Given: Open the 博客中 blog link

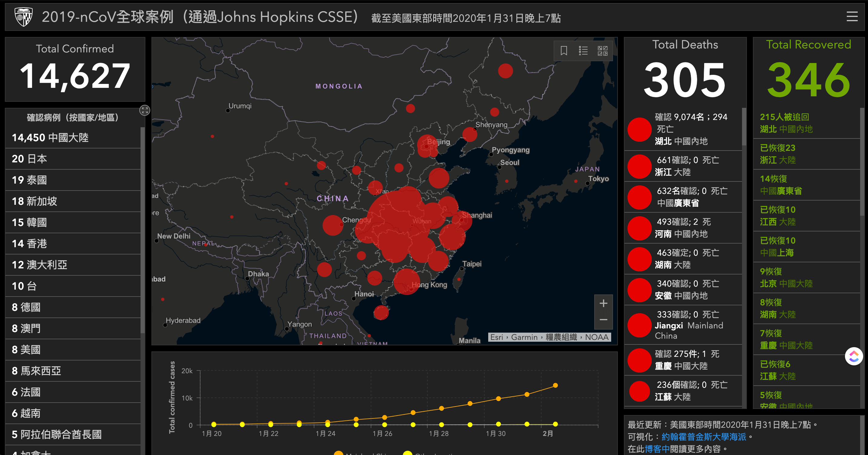Looking at the screenshot, I should pyautogui.click(x=657, y=449).
